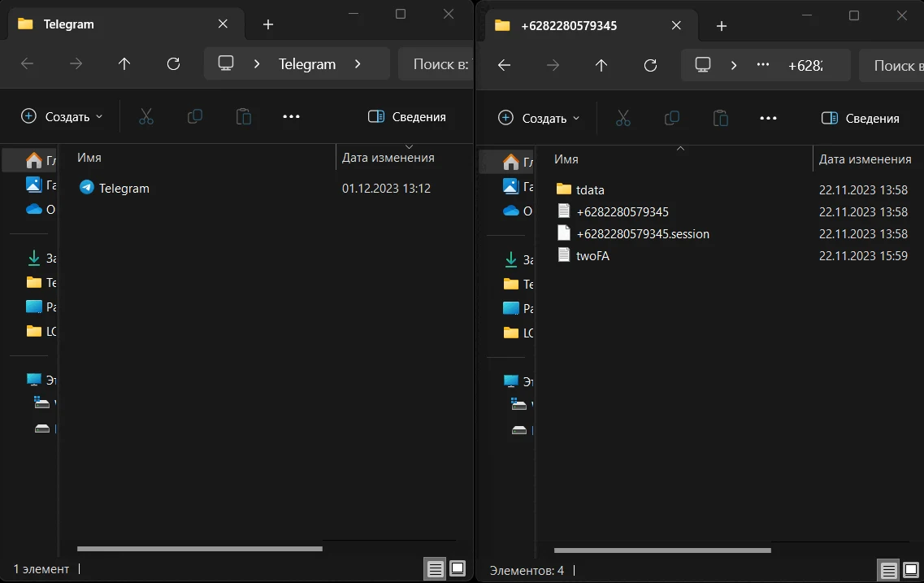924x583 pixels.
Task: Click Cut scissors icon in Telegram window
Action: [x=146, y=117]
